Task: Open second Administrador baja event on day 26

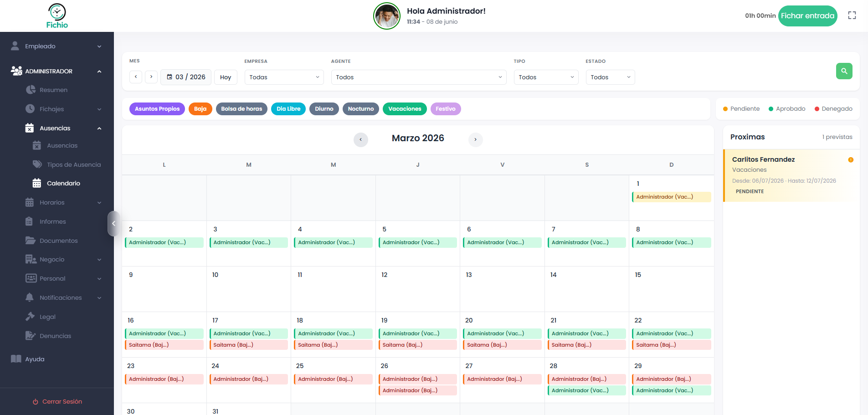Action: [x=417, y=391]
